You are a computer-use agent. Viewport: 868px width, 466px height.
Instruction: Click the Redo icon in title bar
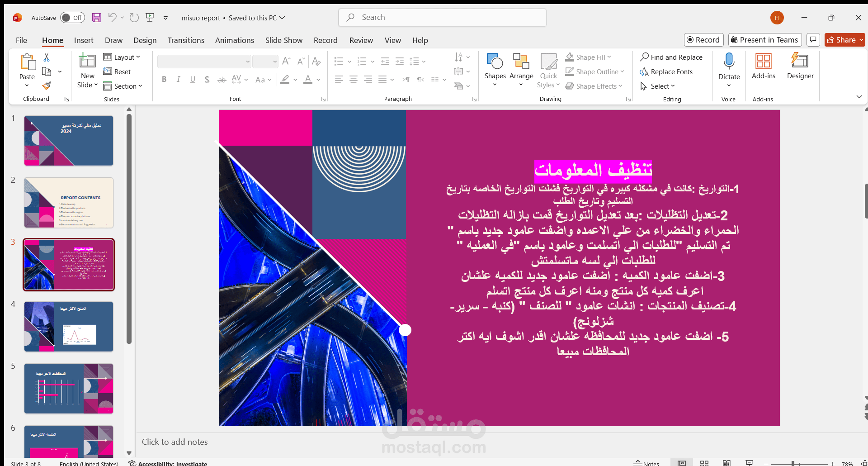tap(134, 18)
